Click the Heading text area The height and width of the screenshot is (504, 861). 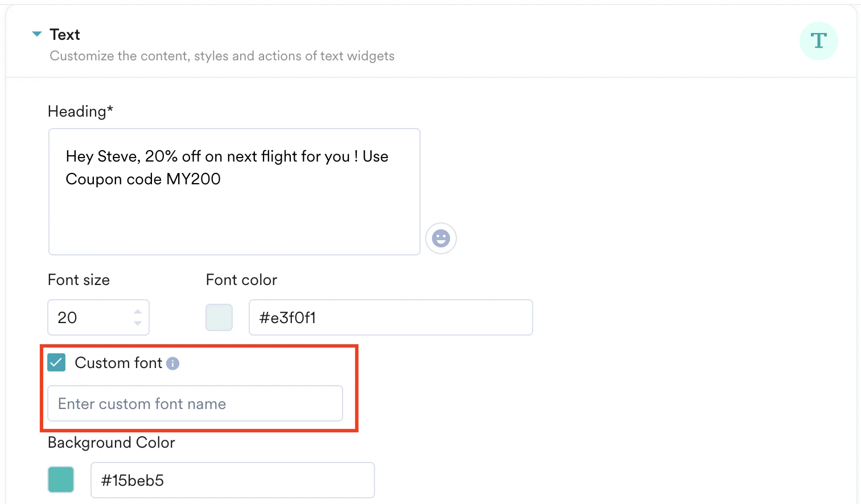(x=234, y=191)
